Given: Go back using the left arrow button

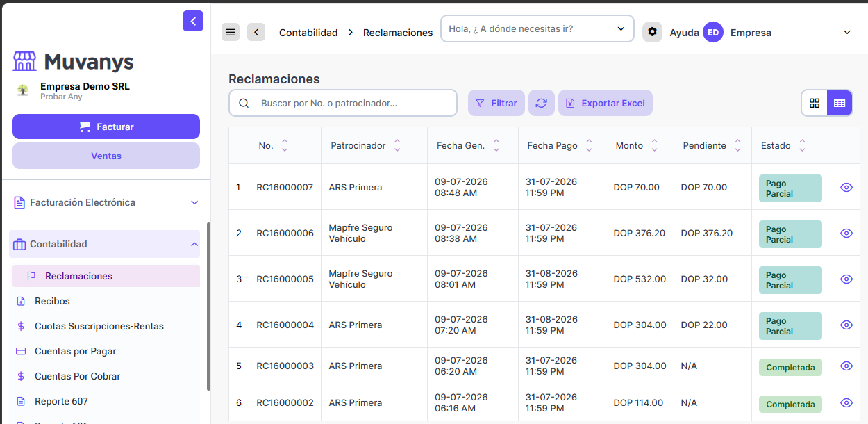Looking at the screenshot, I should (256, 32).
